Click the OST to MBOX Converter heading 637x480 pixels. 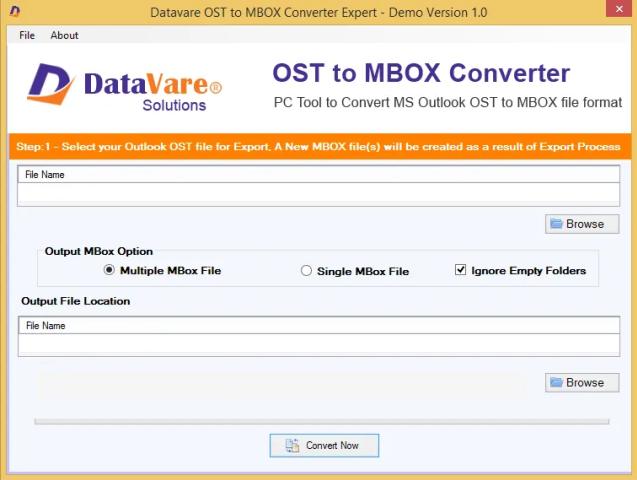421,73
